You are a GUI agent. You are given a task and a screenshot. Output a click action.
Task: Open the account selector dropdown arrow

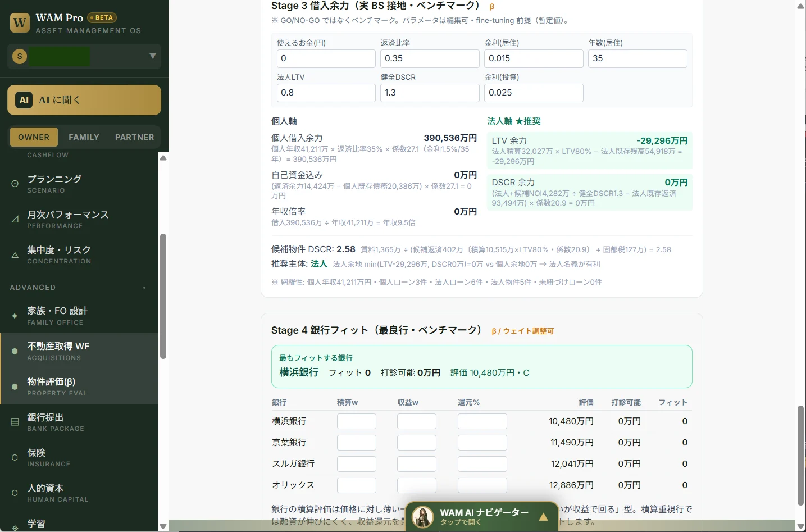coord(152,56)
